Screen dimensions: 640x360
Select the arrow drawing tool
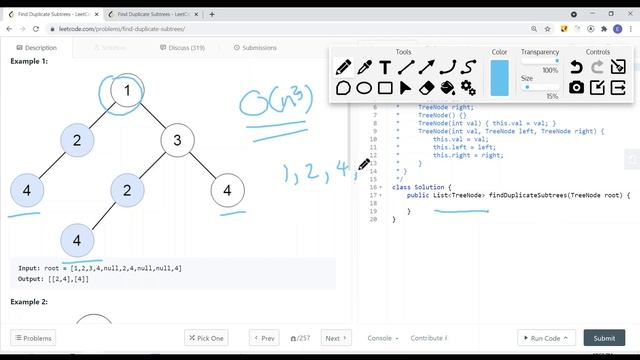click(427, 67)
